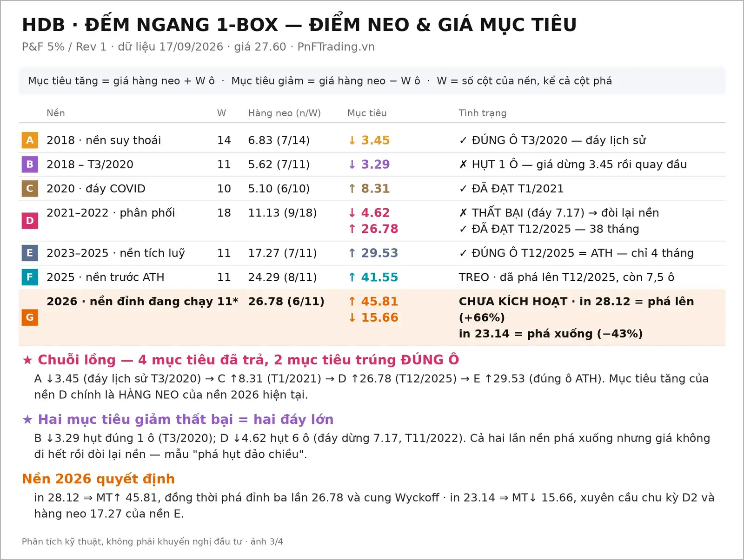Select the teal F badge
This screenshot has height=560, width=744.
point(30,277)
